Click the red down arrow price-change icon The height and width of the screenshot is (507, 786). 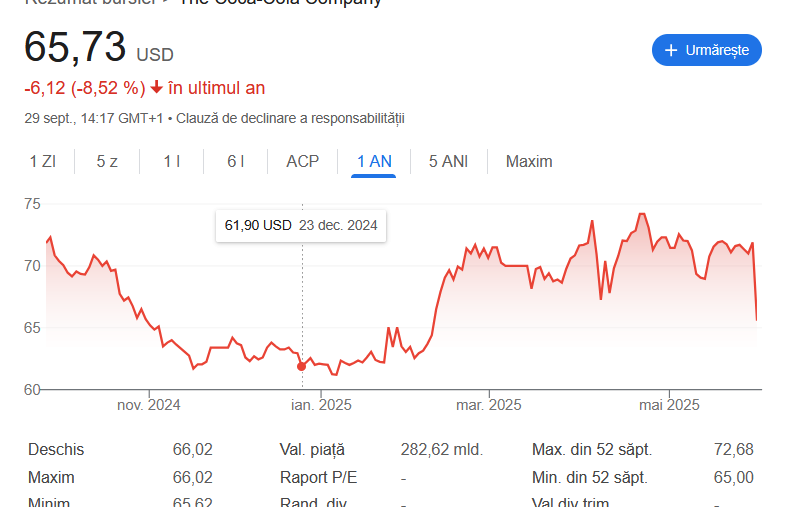(x=156, y=87)
